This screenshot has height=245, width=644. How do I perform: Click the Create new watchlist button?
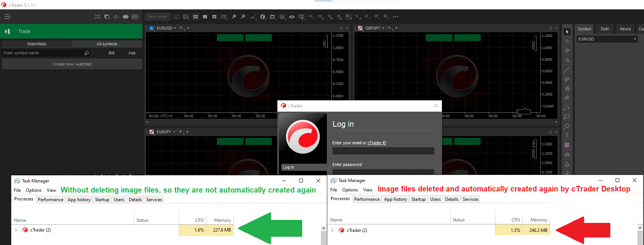72,64
